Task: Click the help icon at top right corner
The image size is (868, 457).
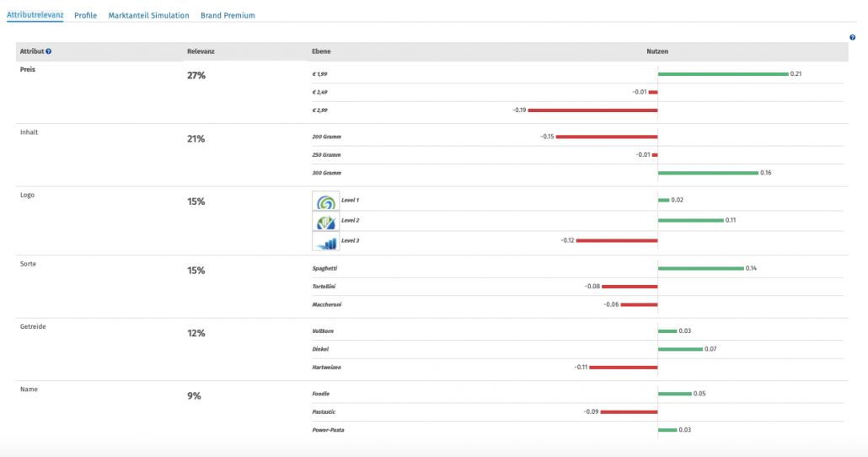Action: point(852,37)
